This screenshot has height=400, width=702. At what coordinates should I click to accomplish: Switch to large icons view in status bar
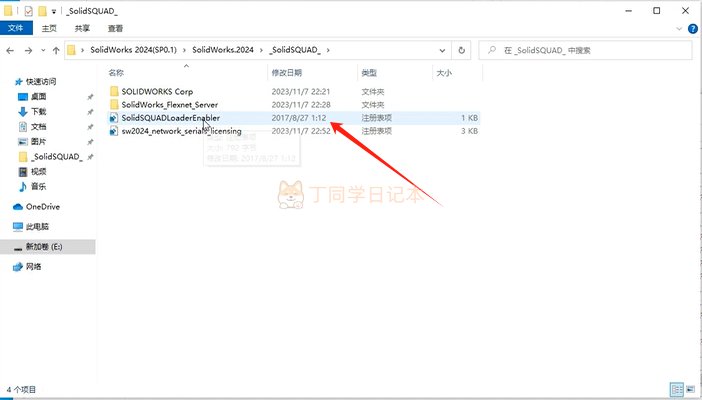[690, 389]
